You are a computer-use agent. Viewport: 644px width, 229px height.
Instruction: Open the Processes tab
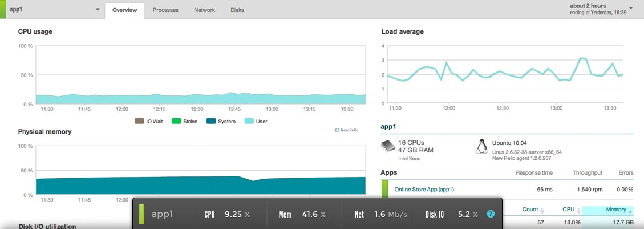[x=165, y=10]
